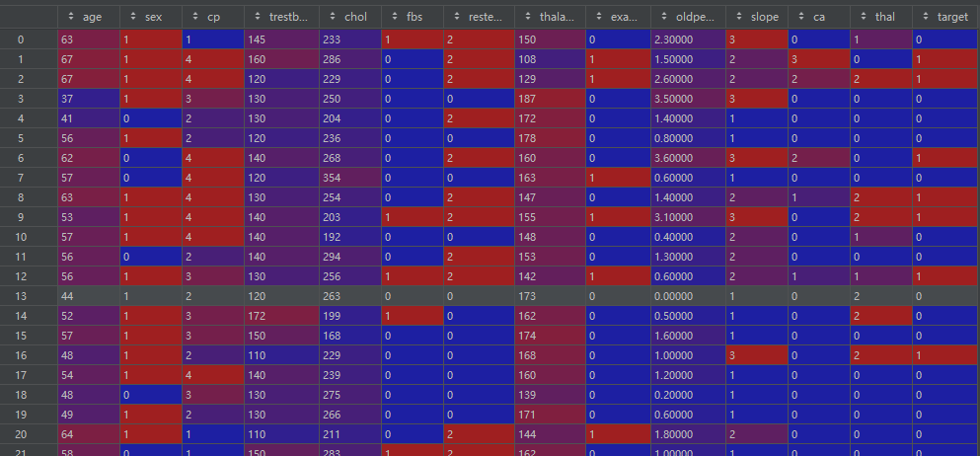The height and width of the screenshot is (456, 980).
Task: Click the sort arrows on exa... column
Action: pyautogui.click(x=599, y=17)
